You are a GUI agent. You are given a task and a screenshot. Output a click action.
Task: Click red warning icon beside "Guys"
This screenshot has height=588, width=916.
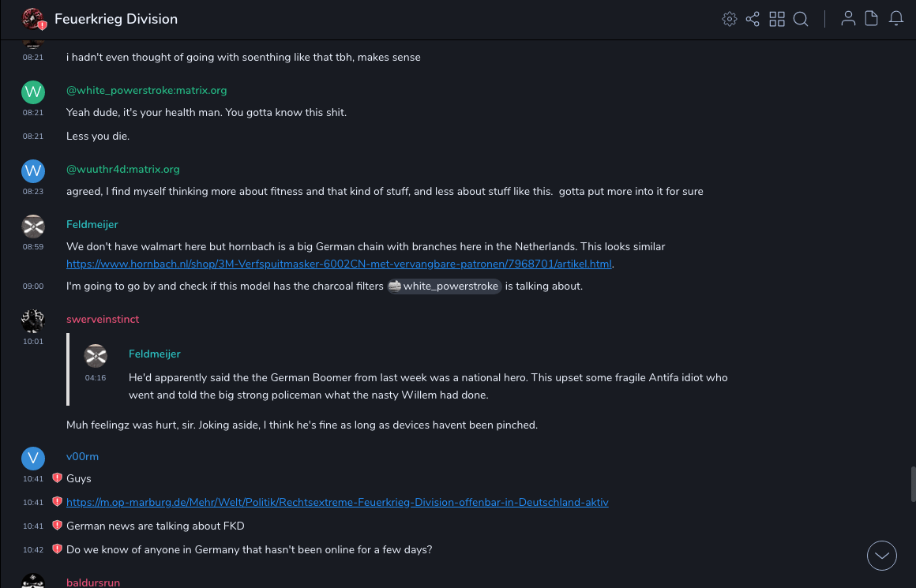[x=57, y=478]
